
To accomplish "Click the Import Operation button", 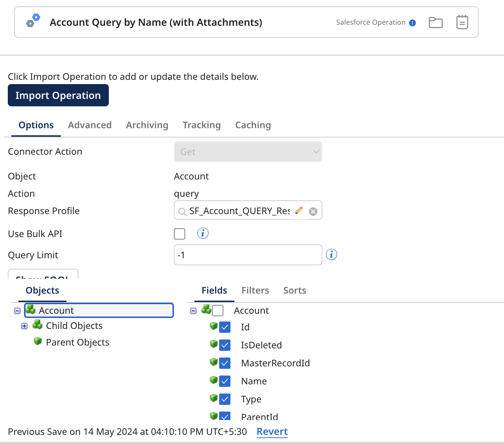I will click(x=58, y=95).
